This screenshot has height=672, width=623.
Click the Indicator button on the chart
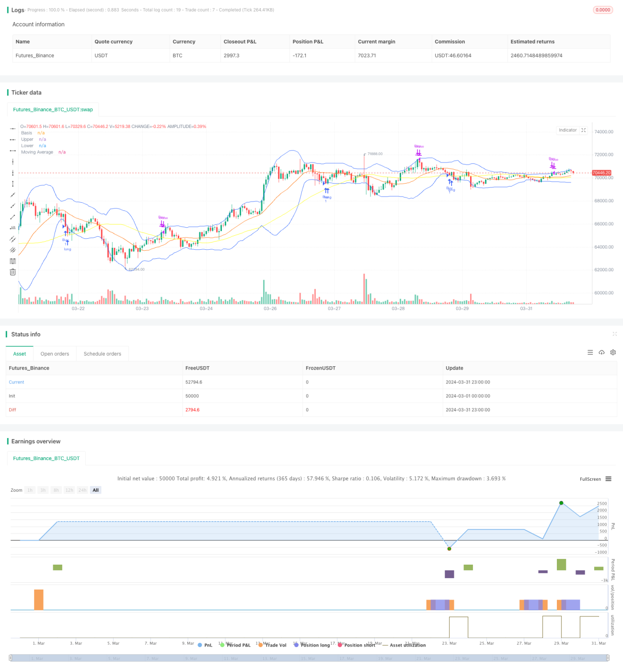point(568,130)
